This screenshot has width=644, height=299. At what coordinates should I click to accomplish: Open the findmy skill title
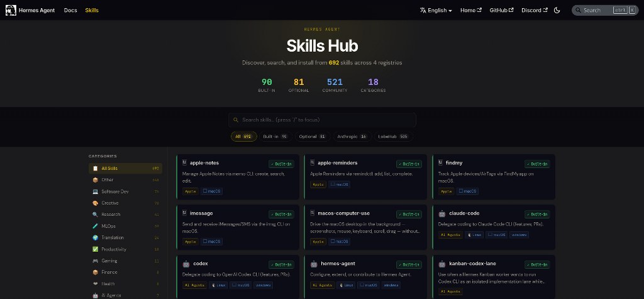click(x=454, y=163)
